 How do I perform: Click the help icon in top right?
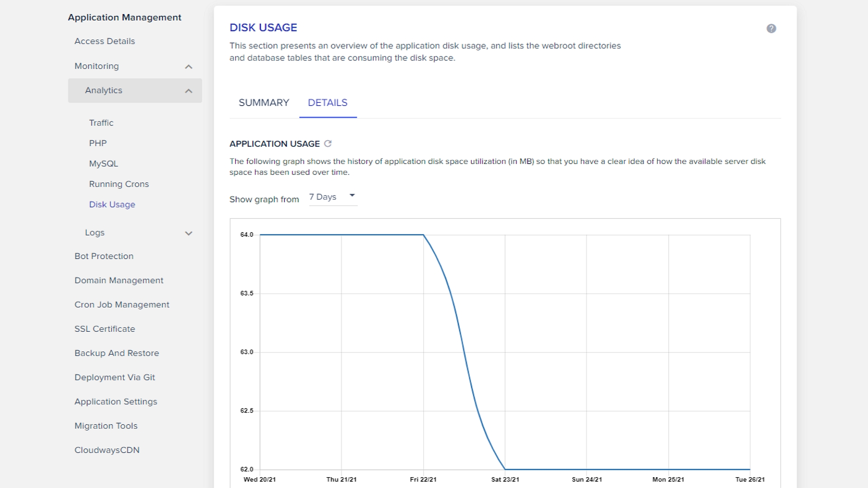(771, 28)
